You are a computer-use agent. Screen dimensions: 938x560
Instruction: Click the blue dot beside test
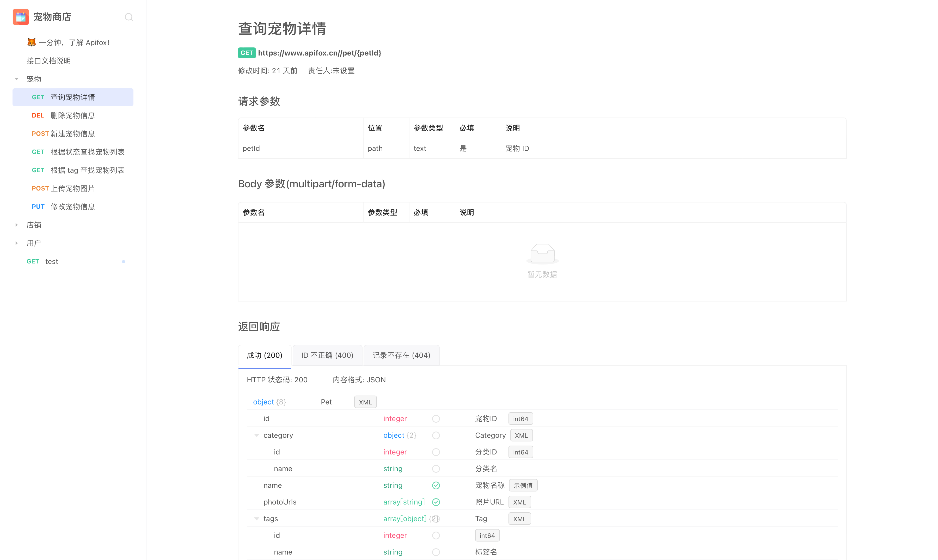pyautogui.click(x=123, y=262)
